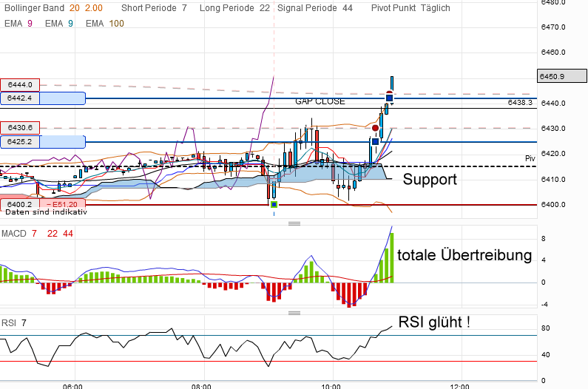Click the 12:00 time axis label
The height and width of the screenshot is (389, 588).
point(459,386)
